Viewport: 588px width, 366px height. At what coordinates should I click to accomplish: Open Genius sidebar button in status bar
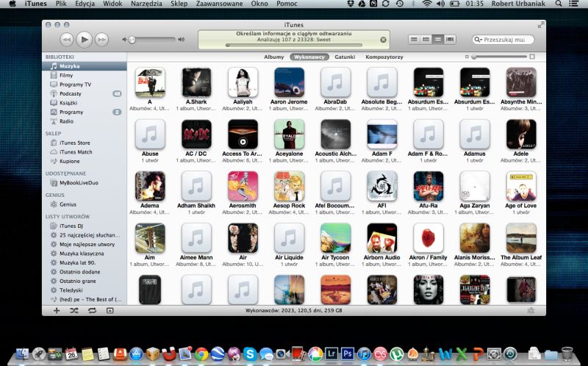[x=531, y=310]
